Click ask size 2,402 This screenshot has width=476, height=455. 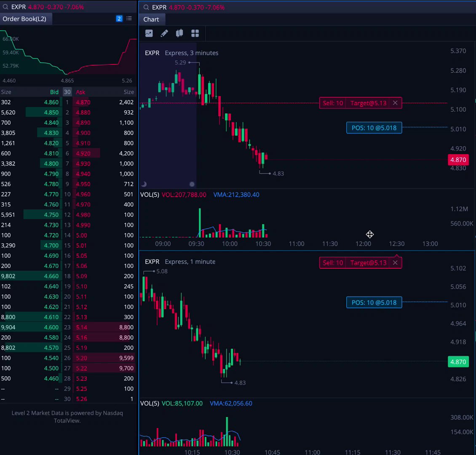coord(126,102)
